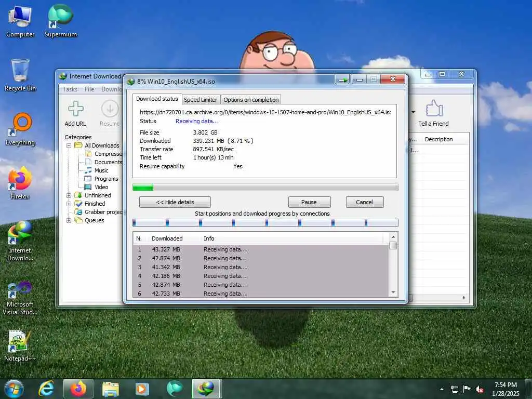
Task: Select the Music category
Action: (x=97, y=170)
